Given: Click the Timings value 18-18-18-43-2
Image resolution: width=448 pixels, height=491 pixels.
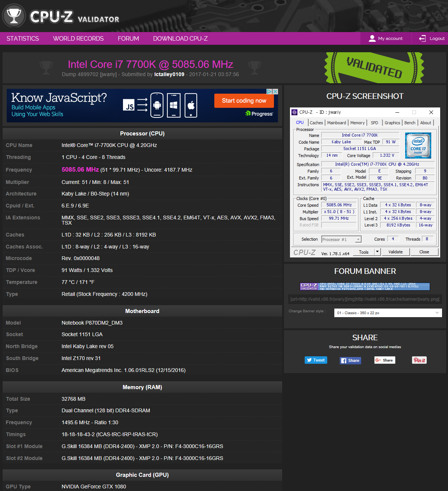Looking at the screenshot, I should [x=110, y=434].
